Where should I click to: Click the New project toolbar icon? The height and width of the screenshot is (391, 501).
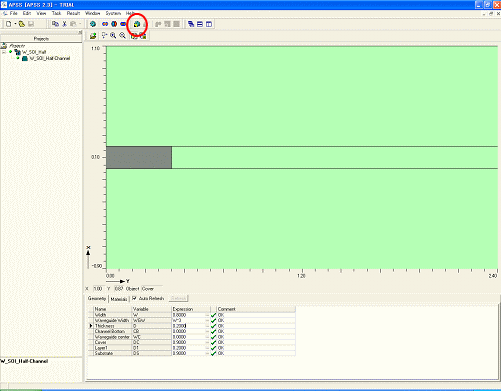pos(9,24)
